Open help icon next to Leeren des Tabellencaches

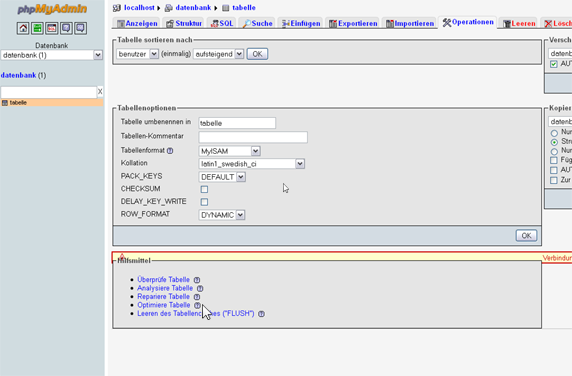click(x=261, y=314)
